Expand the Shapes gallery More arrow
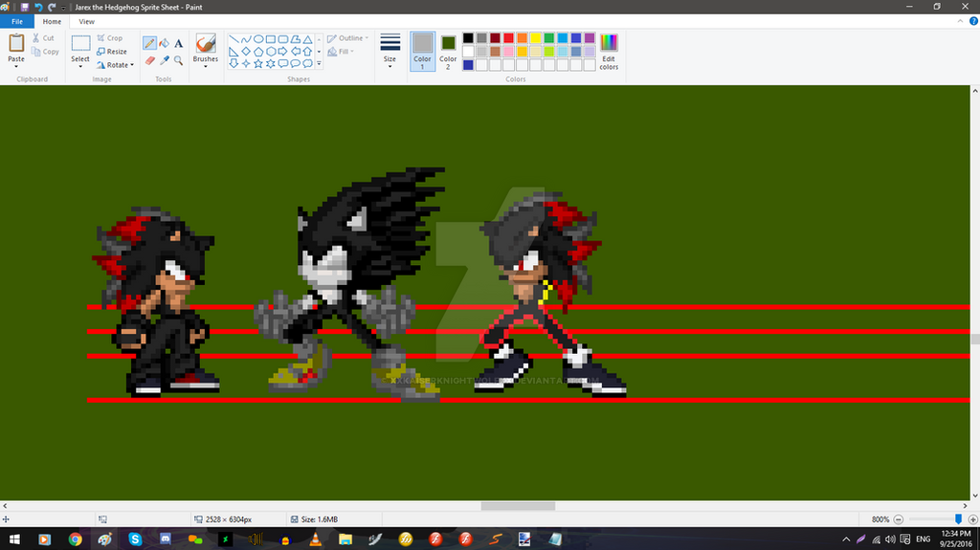Image resolution: width=980 pixels, height=550 pixels. [319, 64]
